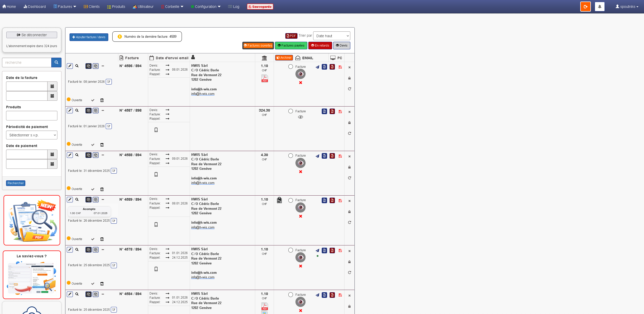Select the Facture radio button for invoice 4586
This screenshot has width=644, height=314.
(x=291, y=67)
